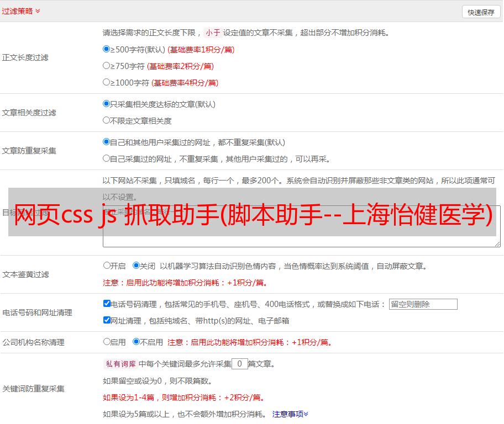The width and height of the screenshot is (504, 424).
Task: Choose 不限定文章相关度 radio option
Action: click(x=106, y=120)
